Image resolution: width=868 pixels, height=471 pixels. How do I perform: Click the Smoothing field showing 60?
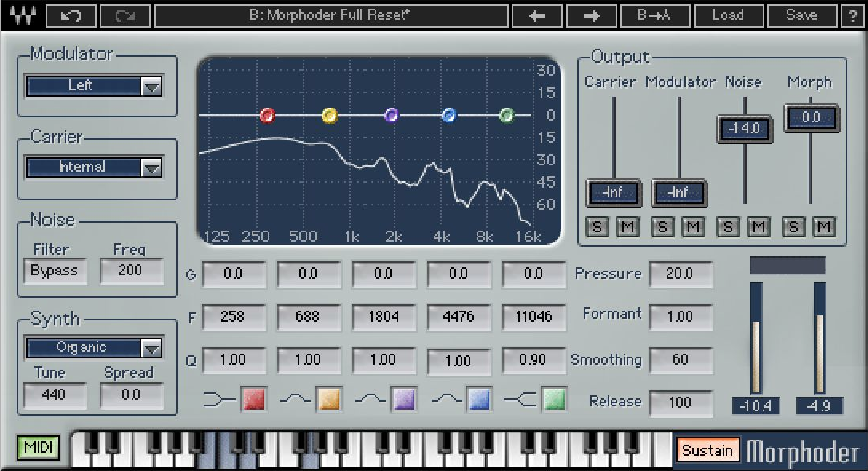point(680,360)
